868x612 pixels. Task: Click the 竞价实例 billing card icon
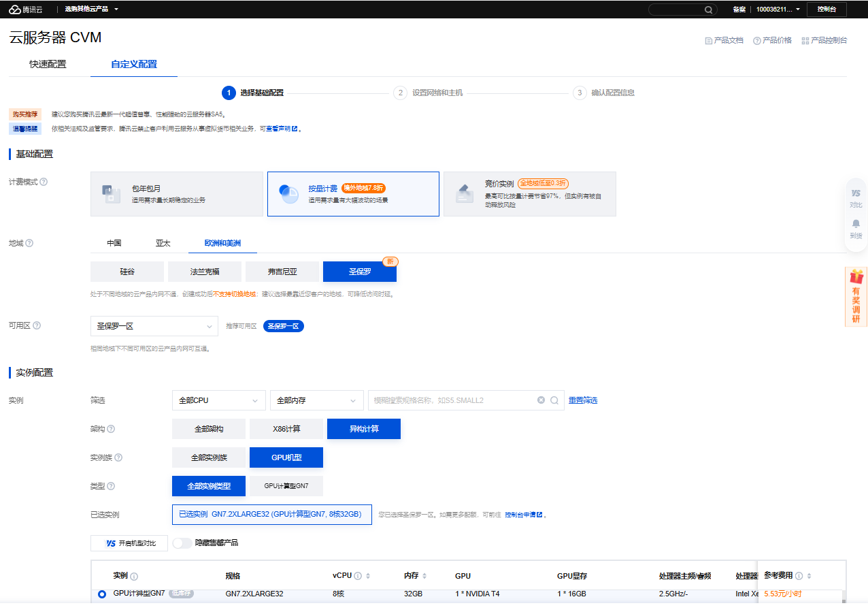point(465,194)
